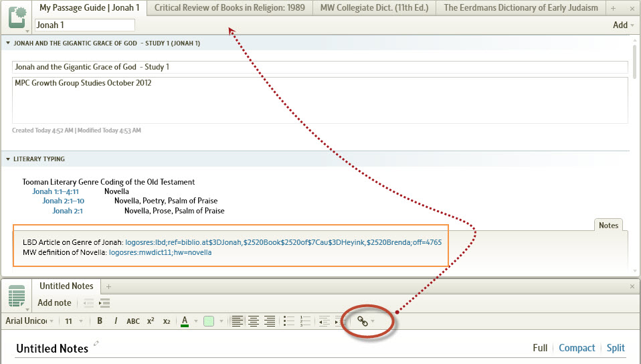641x364 pixels.
Task: Apply superscript formatting
Action: [151, 321]
